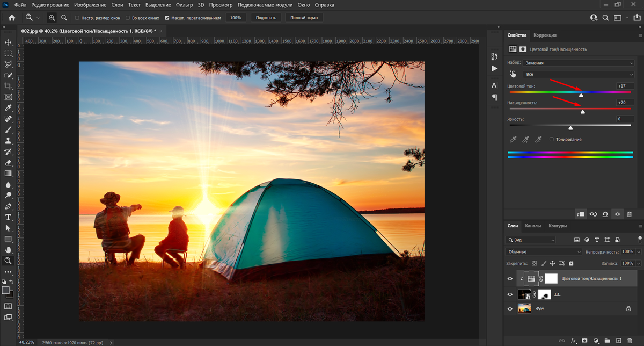Click the Подогнать fit button

point(266,18)
